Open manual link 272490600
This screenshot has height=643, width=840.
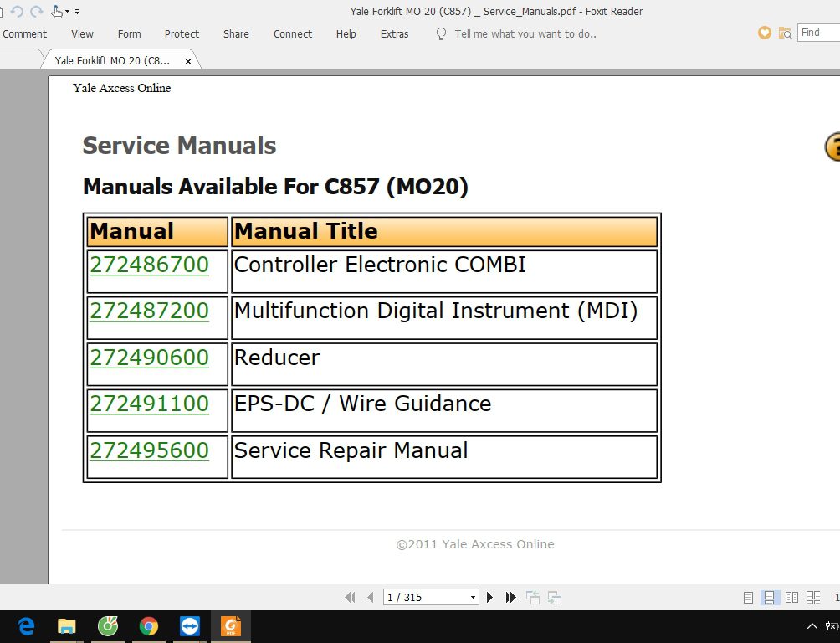click(149, 358)
